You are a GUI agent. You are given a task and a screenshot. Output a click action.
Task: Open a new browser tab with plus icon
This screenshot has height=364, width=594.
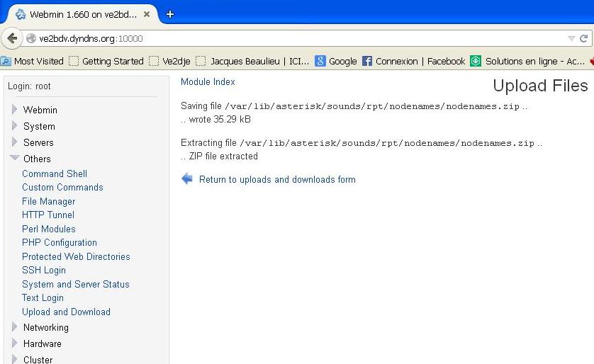tap(170, 13)
